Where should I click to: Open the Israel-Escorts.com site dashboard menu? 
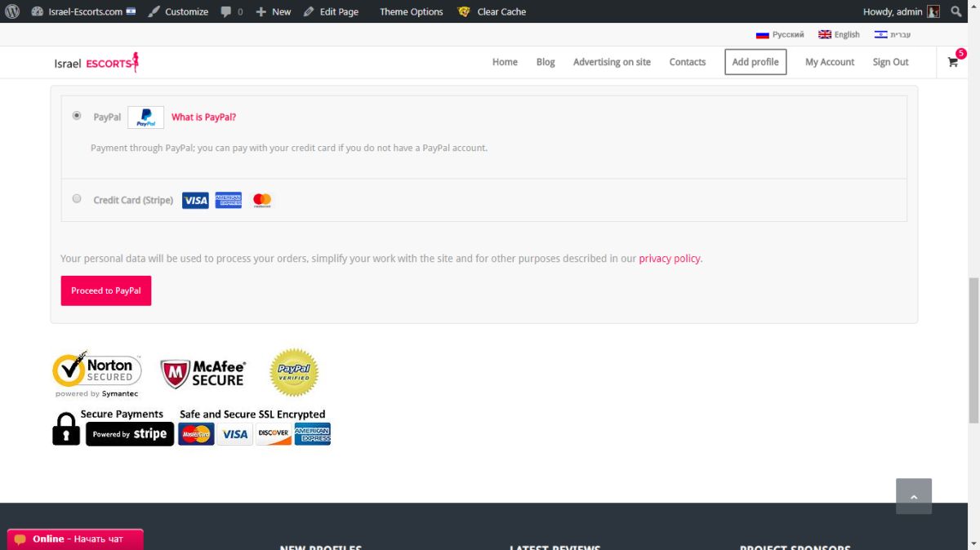click(x=83, y=11)
